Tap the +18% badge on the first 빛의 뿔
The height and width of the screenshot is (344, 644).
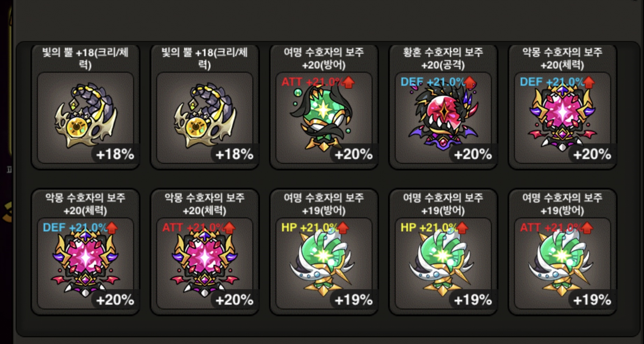tap(115, 154)
